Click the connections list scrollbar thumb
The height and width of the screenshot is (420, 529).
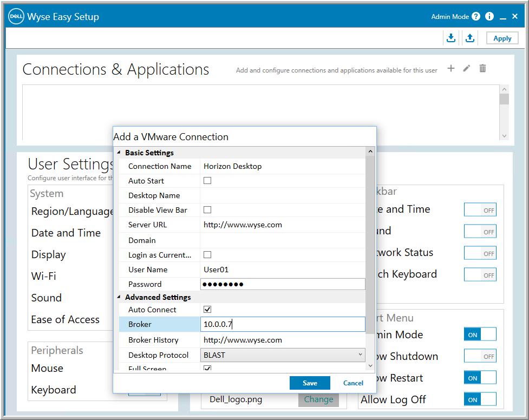[x=504, y=99]
